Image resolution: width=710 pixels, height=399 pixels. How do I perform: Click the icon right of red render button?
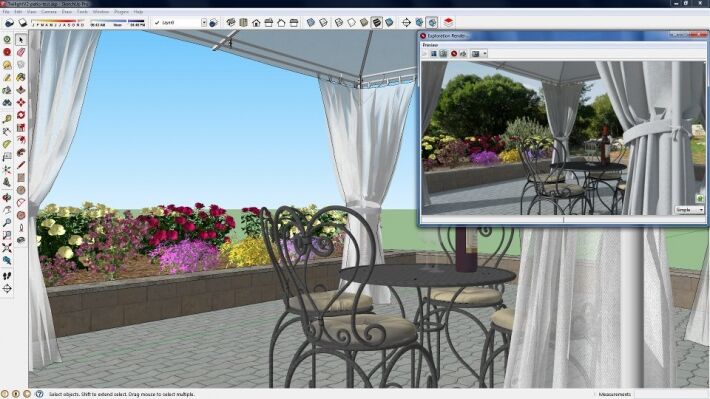[463, 53]
